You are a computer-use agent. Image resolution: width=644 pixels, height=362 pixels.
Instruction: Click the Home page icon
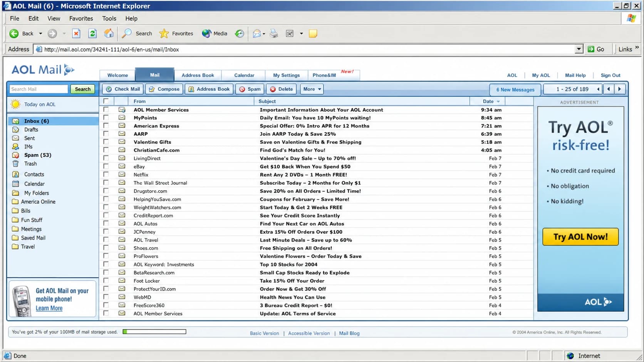click(x=109, y=33)
